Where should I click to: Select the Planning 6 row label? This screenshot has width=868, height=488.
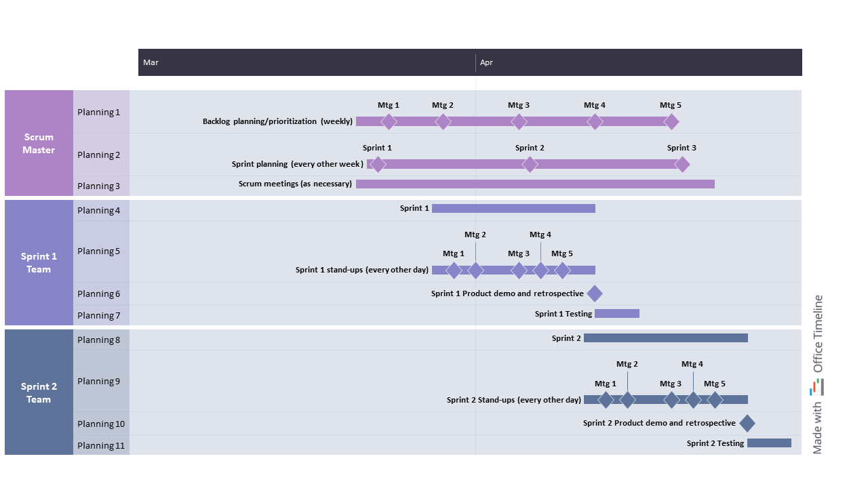[99, 293]
